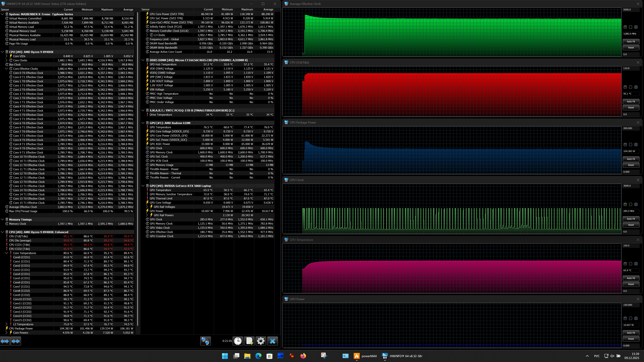Start logging with the log file icon
The width and height of the screenshot is (644, 362).
coord(249,341)
